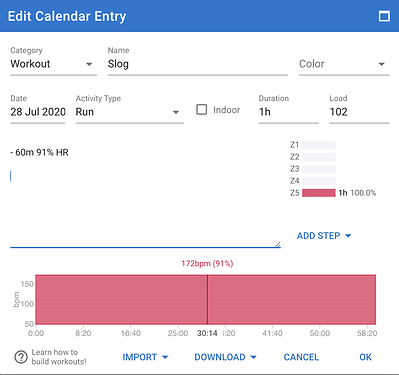
Task: Open the Category dropdown showing Workout
Action: click(53, 64)
